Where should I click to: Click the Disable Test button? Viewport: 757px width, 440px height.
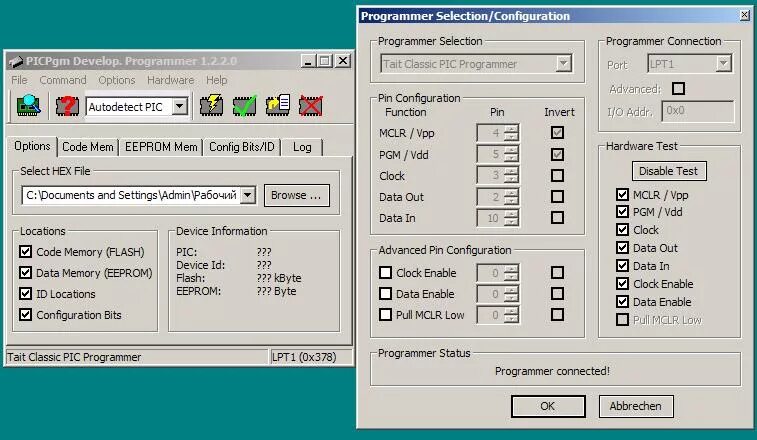point(669,171)
